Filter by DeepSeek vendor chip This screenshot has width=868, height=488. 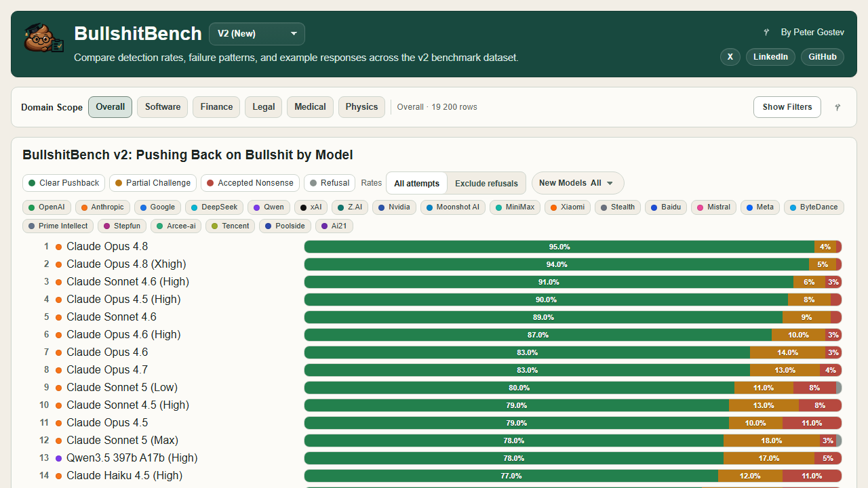[214, 207]
